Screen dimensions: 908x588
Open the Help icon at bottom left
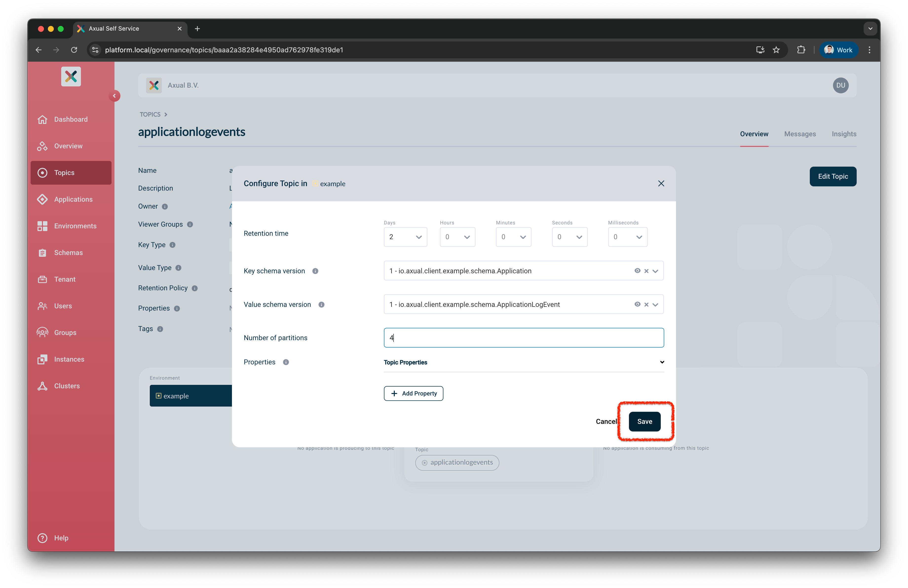[42, 538]
